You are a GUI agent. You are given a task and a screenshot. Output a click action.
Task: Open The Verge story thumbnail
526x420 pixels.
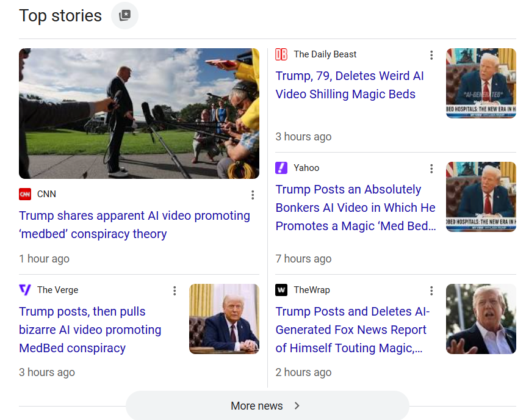pos(224,319)
